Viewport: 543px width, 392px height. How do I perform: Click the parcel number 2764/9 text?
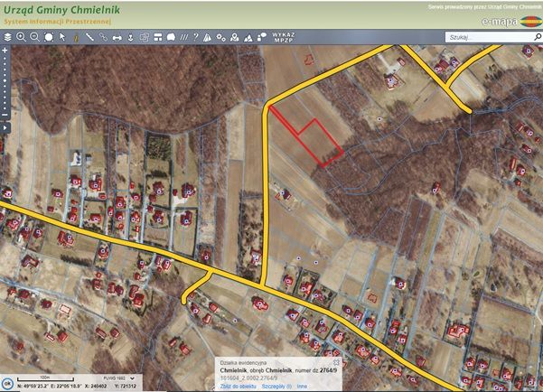point(328,370)
